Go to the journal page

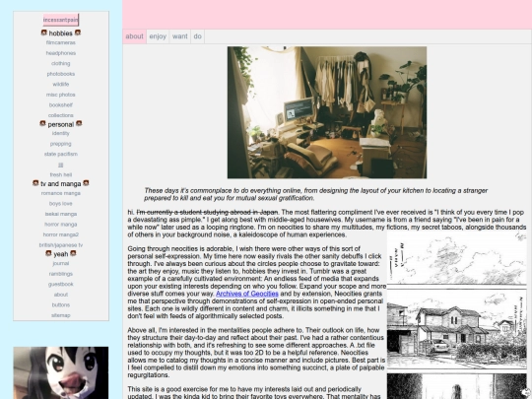point(61,263)
